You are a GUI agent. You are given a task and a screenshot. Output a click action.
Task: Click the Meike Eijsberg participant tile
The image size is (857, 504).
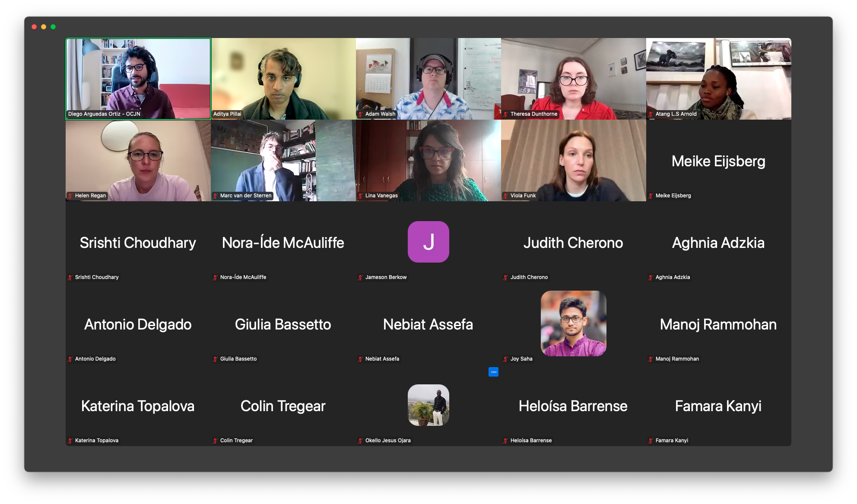(719, 160)
